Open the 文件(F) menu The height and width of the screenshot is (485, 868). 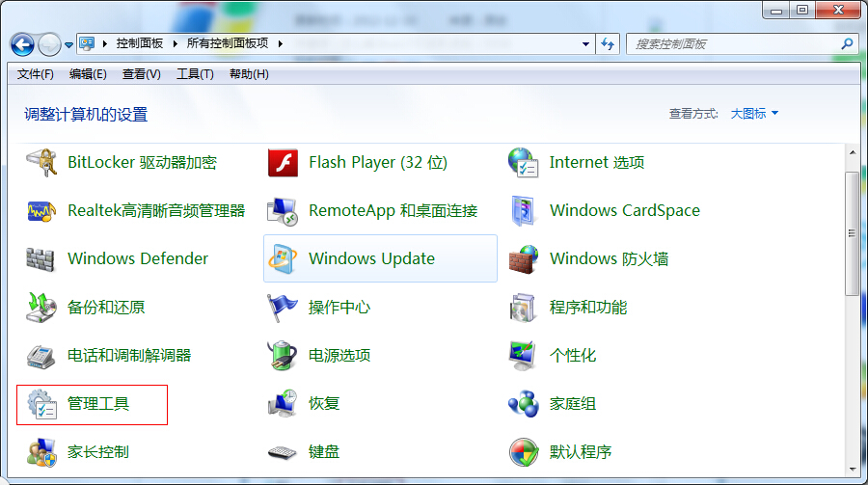coord(35,74)
